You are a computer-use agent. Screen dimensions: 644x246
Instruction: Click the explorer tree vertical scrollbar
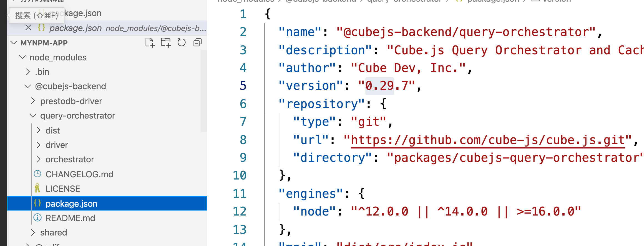click(x=203, y=91)
